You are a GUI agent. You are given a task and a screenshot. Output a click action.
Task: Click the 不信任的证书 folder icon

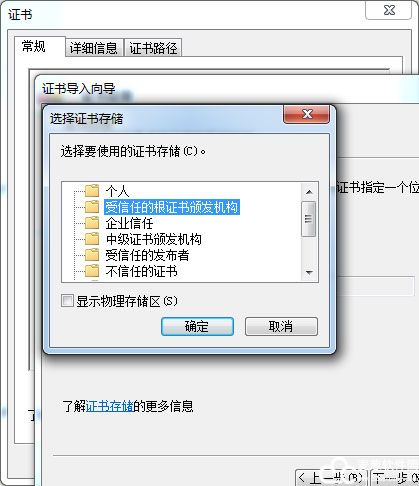click(92, 271)
